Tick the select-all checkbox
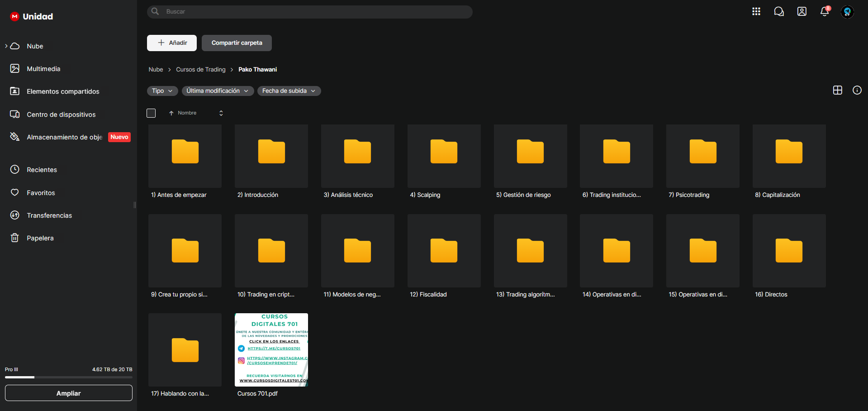Viewport: 868px width, 411px height. click(x=151, y=113)
